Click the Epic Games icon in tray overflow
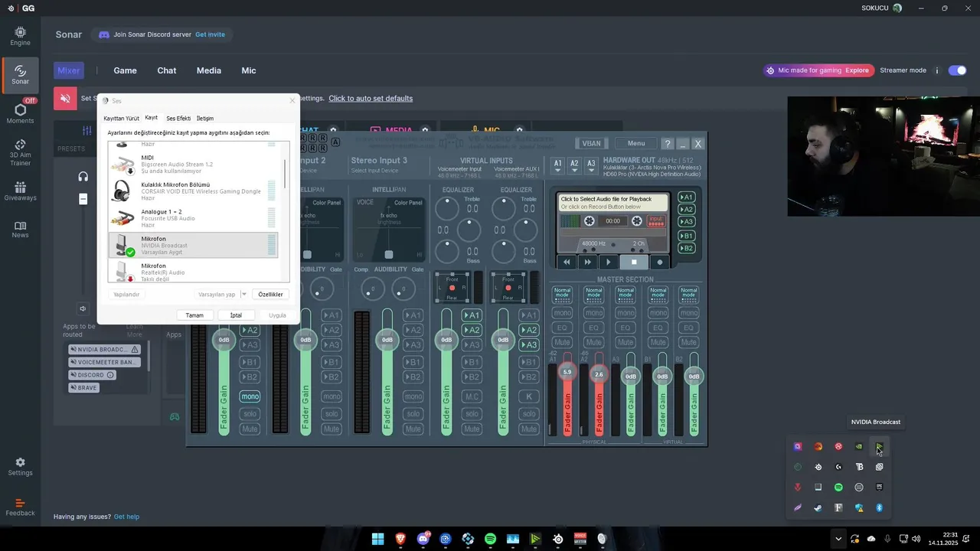Image resolution: width=980 pixels, height=551 pixels. (879, 487)
